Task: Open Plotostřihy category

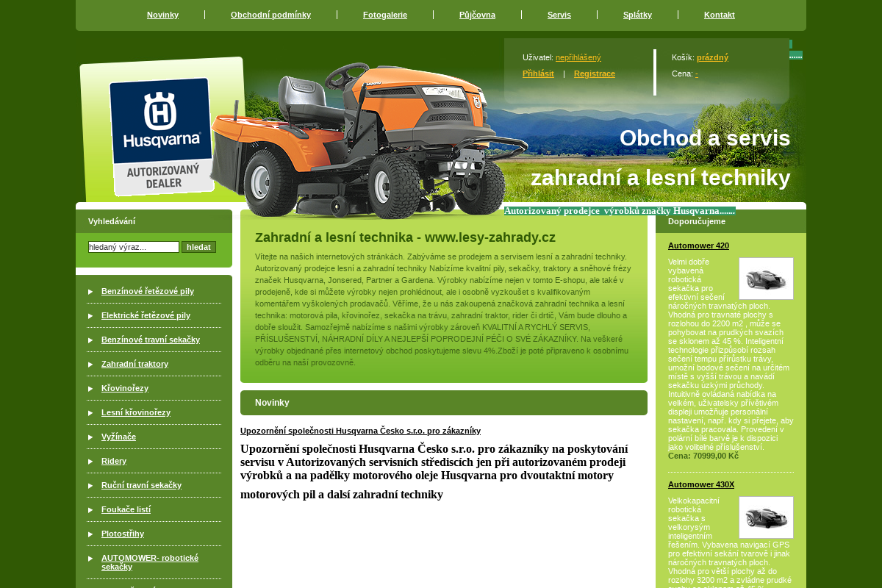Action: [x=123, y=534]
